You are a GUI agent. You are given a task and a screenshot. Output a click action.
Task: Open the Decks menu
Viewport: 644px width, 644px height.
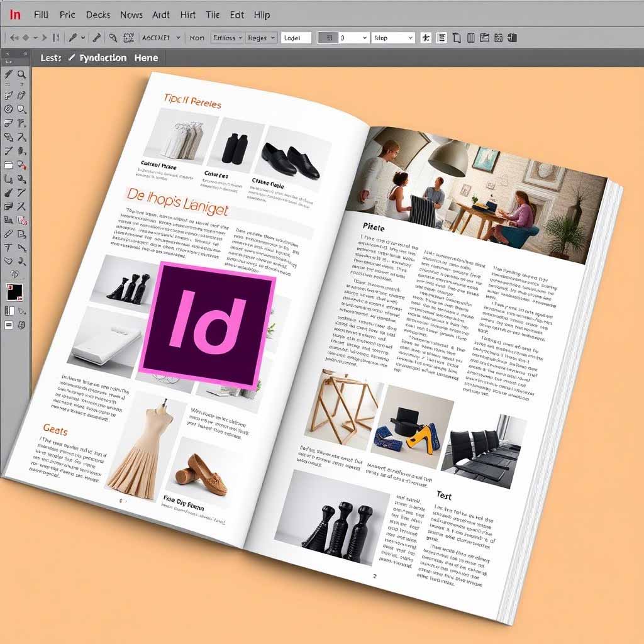[98, 15]
